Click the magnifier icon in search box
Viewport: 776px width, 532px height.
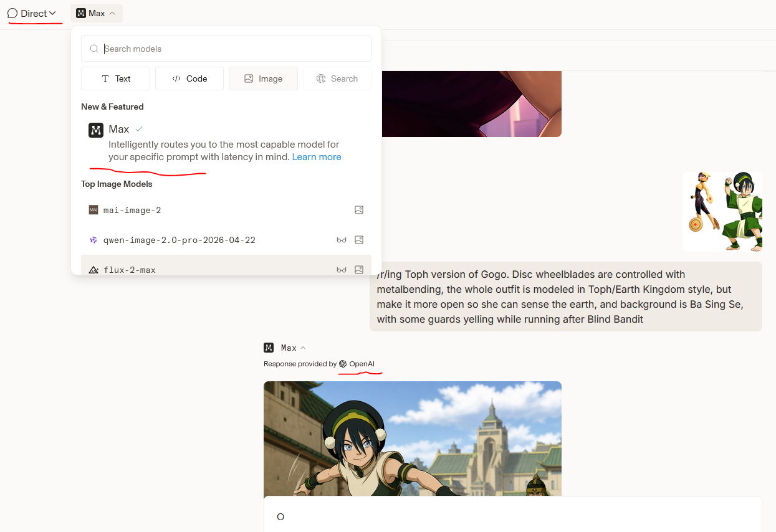[94, 49]
